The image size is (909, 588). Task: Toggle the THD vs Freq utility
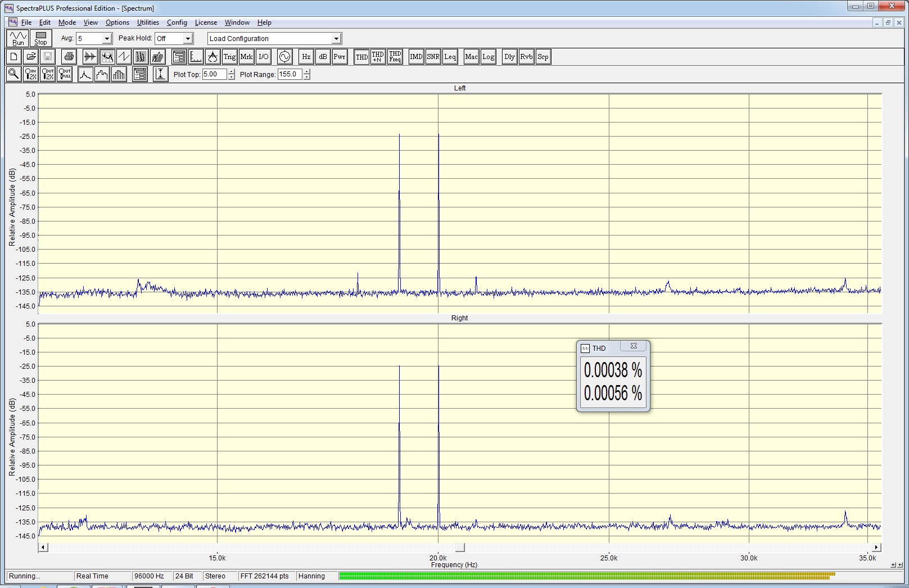pos(395,57)
